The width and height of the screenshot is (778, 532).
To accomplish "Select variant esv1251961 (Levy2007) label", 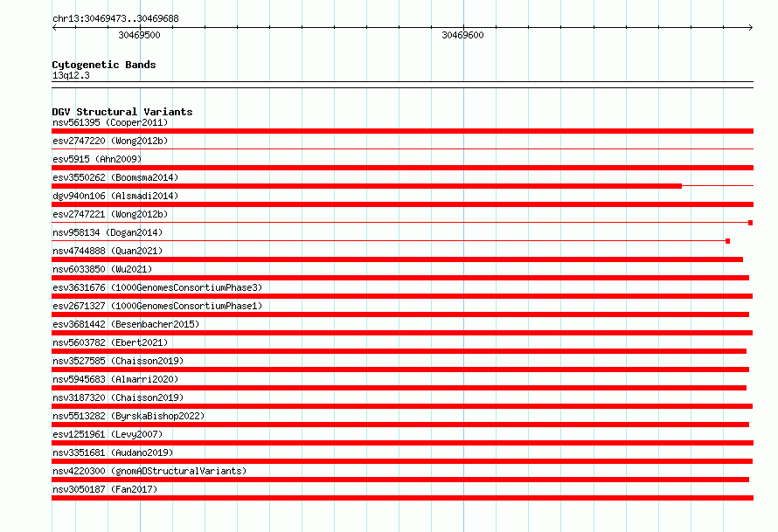I will (108, 434).
